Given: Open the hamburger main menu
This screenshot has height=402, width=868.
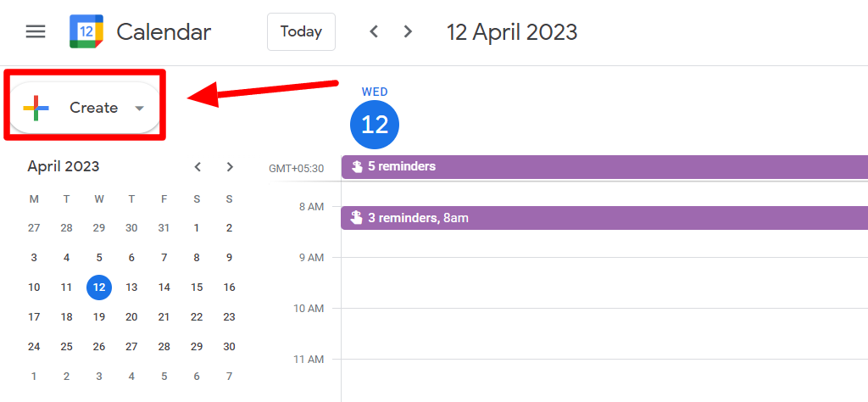Looking at the screenshot, I should coord(35,32).
